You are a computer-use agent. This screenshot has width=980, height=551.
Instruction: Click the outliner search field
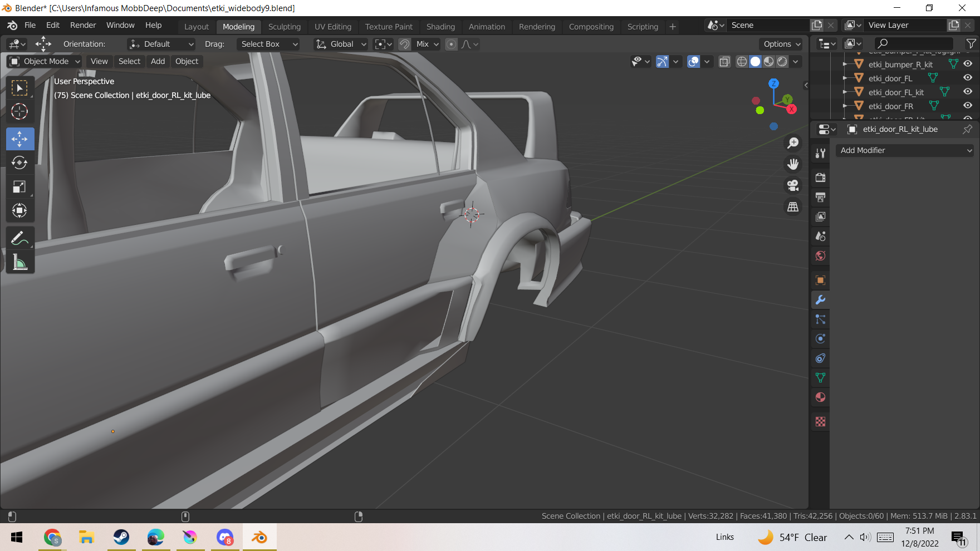913,43
